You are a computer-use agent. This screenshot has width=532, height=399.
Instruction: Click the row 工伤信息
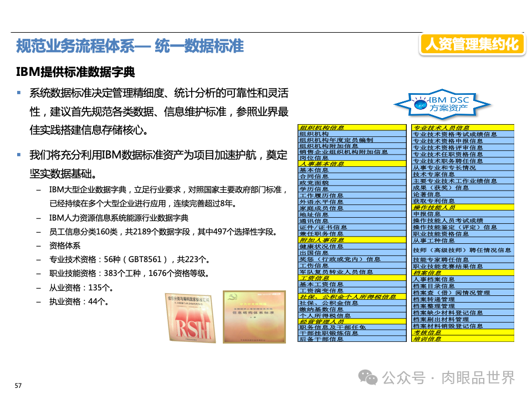pyautogui.click(x=352, y=265)
